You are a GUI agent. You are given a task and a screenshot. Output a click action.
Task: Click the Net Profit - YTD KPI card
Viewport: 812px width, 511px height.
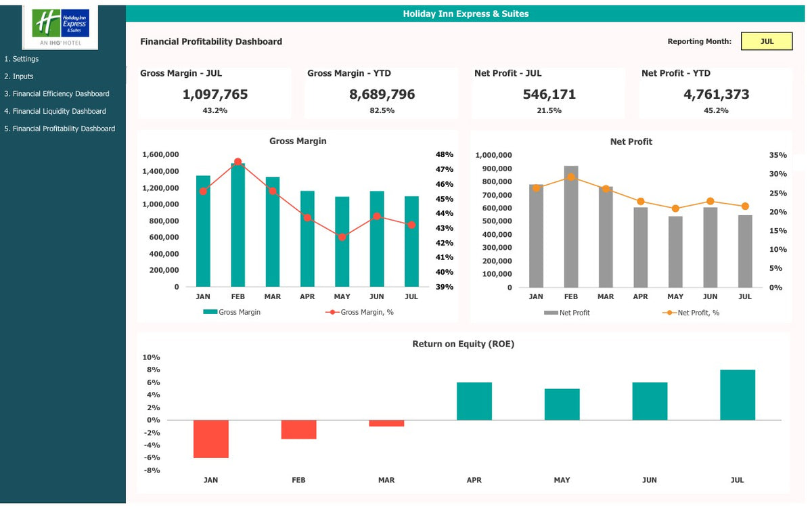[715, 93]
